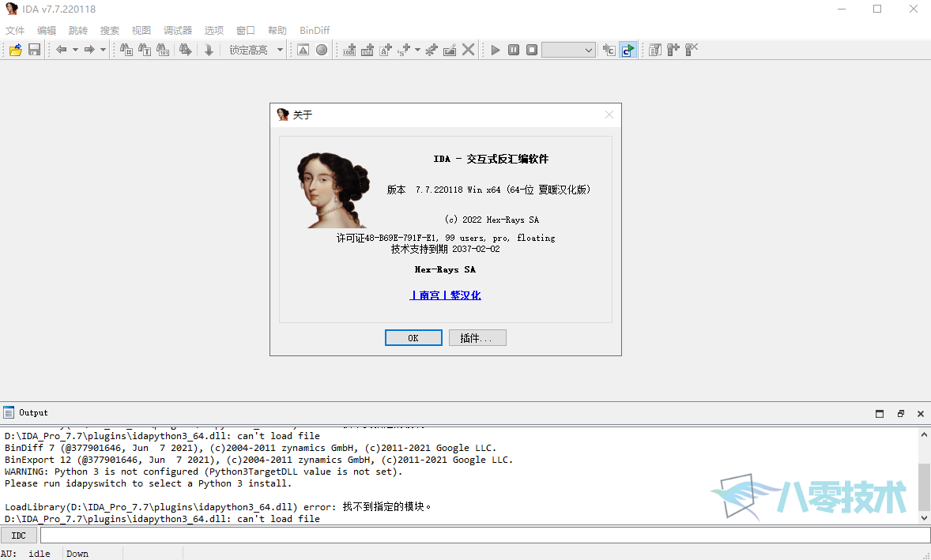Screen dimensions: 931x560
Task: Convert to data with DATA icon
Action: click(367, 50)
